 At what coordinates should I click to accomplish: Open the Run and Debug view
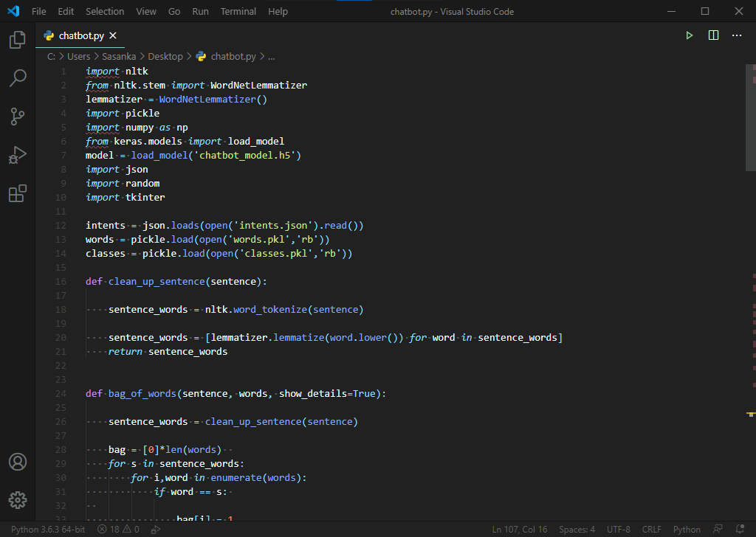click(18, 156)
